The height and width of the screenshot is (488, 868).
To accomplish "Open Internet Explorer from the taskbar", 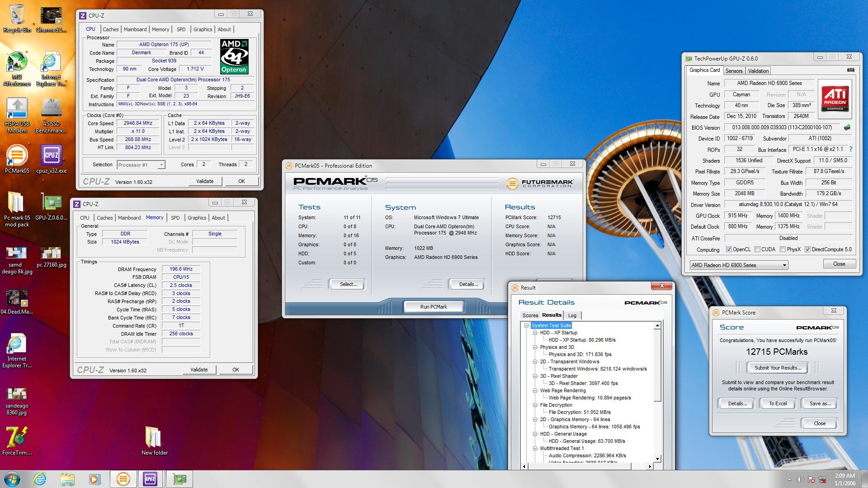I will 40,479.
